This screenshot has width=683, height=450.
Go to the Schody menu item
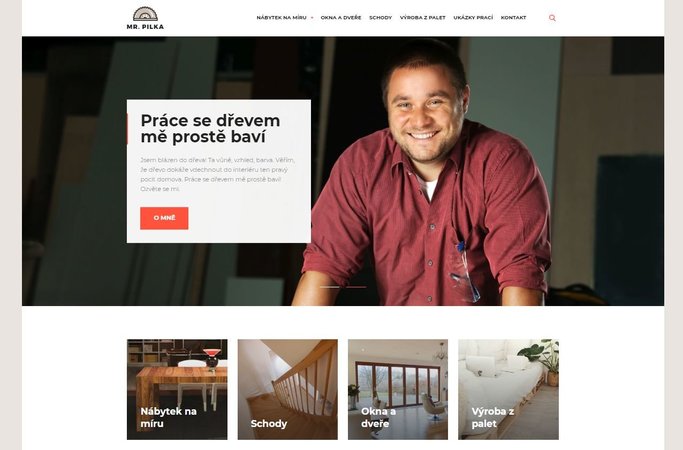(380, 18)
